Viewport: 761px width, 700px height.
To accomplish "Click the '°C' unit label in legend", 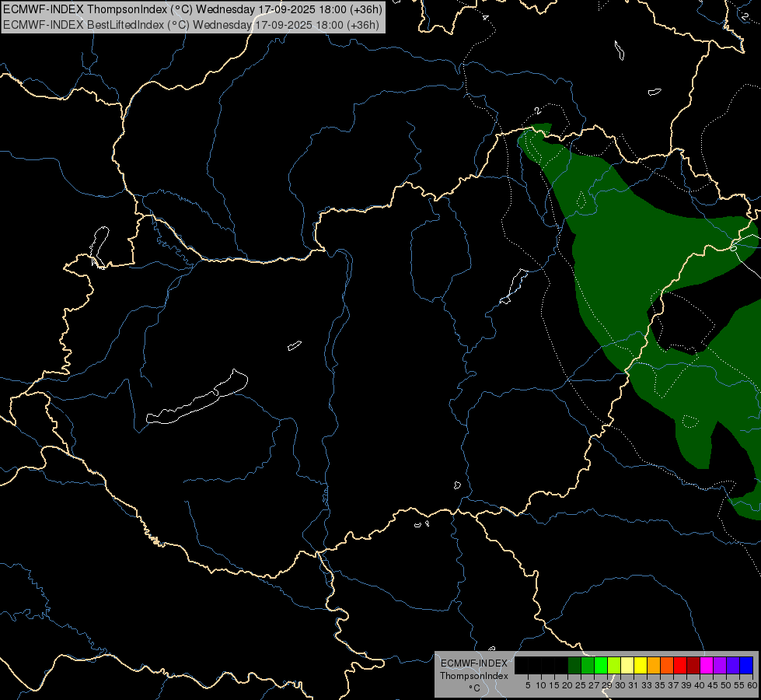I will tap(475, 688).
